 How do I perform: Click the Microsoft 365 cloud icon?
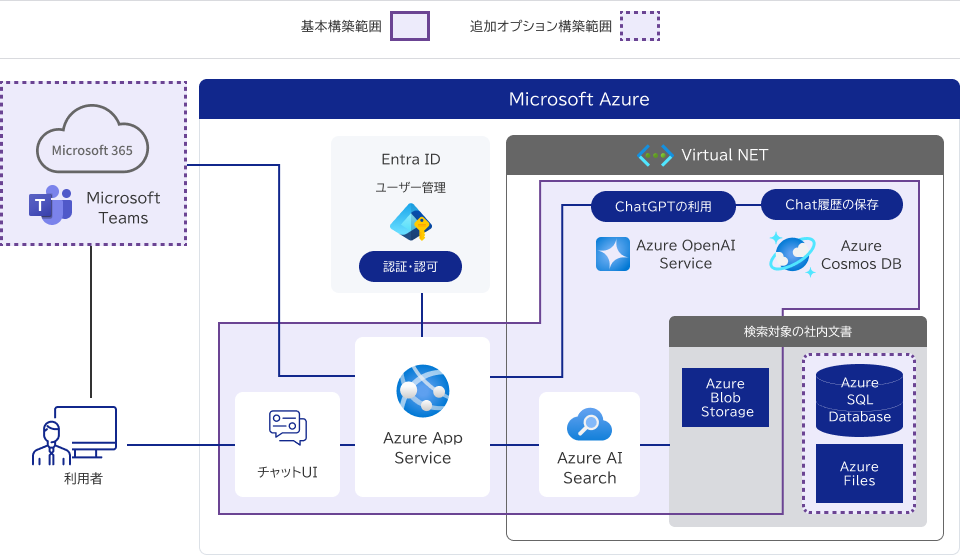[x=92, y=139]
